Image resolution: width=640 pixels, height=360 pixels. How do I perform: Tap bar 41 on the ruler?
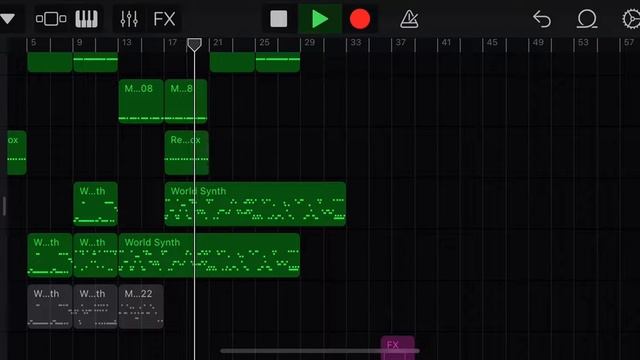point(447,42)
